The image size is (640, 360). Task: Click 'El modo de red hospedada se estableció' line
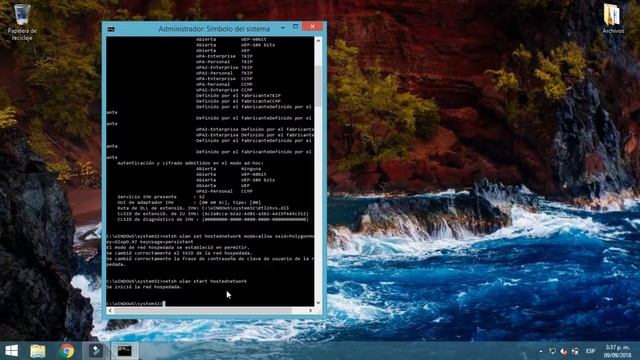[178, 247]
